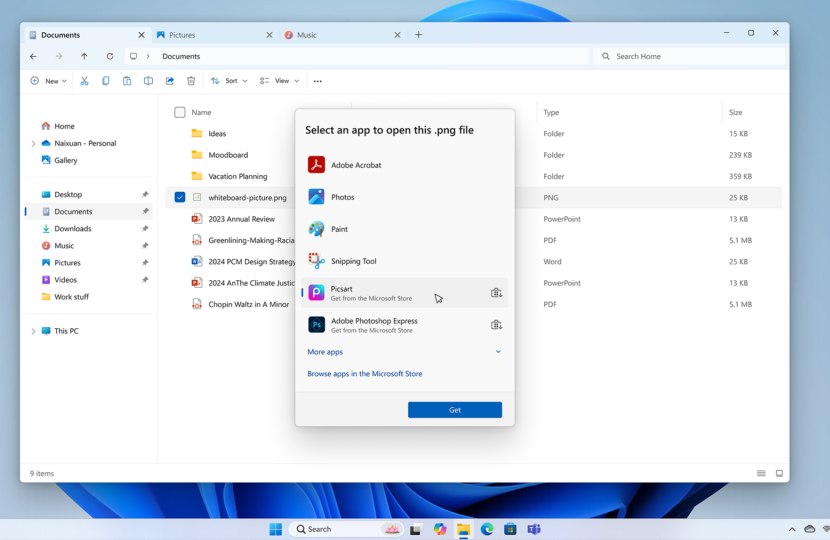
Task: Select the Moodboard folder
Action: [x=228, y=155]
